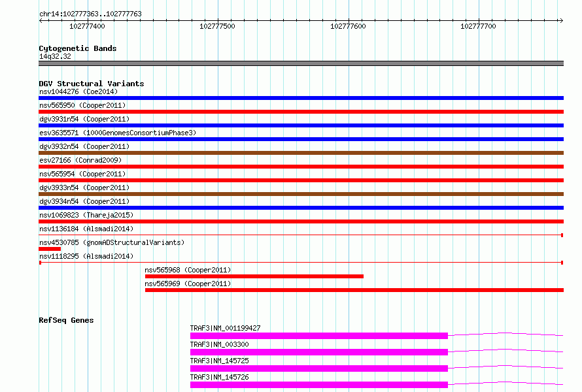
Task: Select the magenta exon of TRAF3|NM_001199427
Action: 319,336
